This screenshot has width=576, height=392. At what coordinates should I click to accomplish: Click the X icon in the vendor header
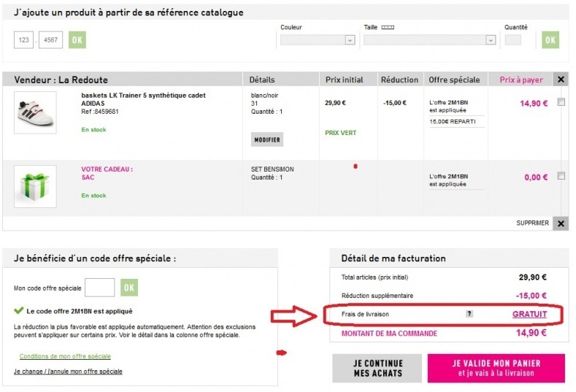[560, 80]
